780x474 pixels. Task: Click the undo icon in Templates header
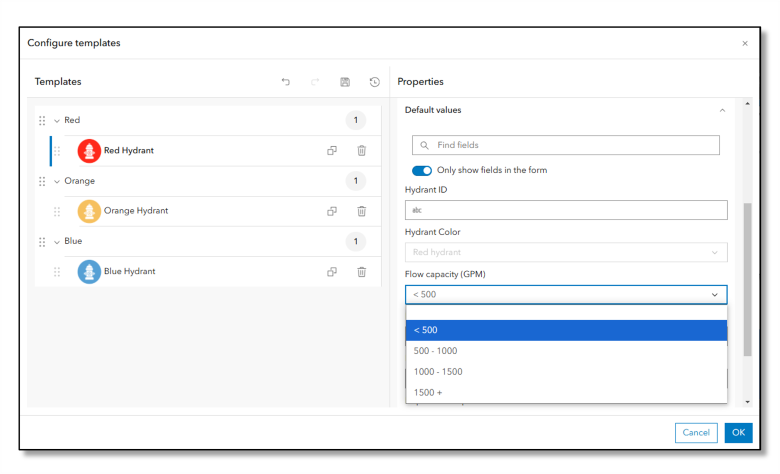(286, 82)
